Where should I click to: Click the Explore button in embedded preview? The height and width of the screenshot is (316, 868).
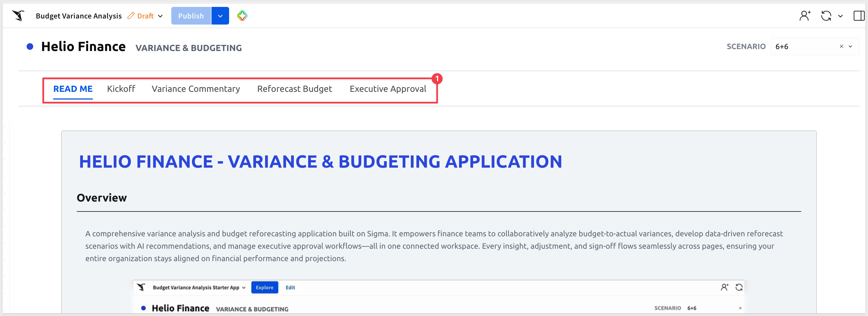click(x=265, y=287)
